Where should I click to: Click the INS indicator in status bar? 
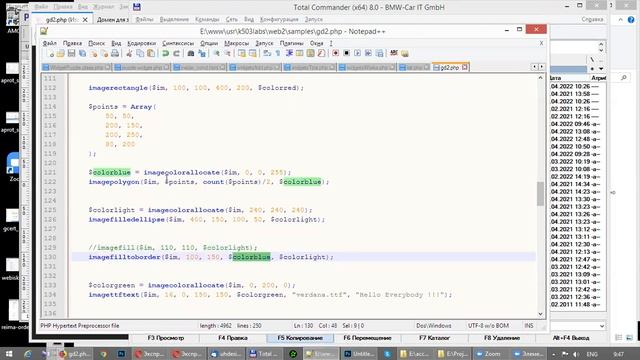tap(529, 326)
